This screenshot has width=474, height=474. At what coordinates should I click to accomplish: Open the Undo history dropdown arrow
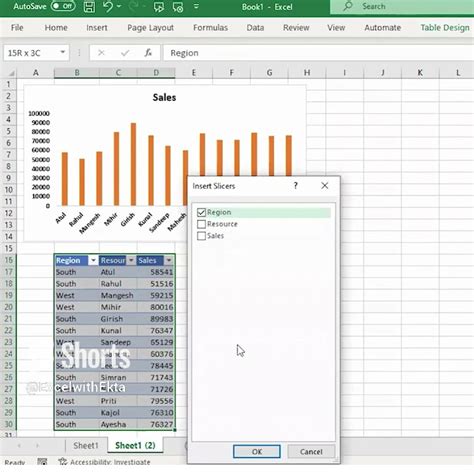pyautogui.click(x=119, y=6)
